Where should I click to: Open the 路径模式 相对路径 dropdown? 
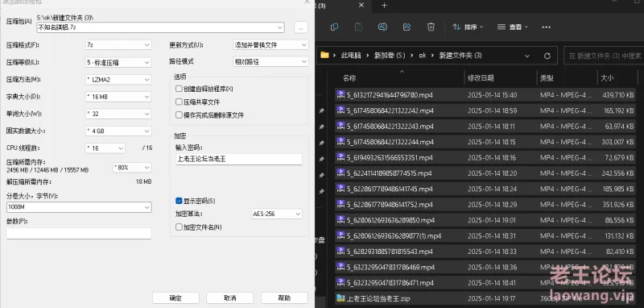coord(270,62)
